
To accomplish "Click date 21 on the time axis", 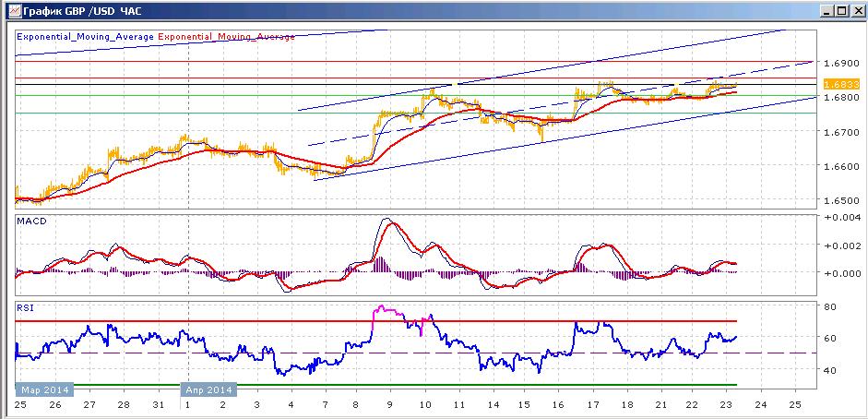I will point(662,405).
